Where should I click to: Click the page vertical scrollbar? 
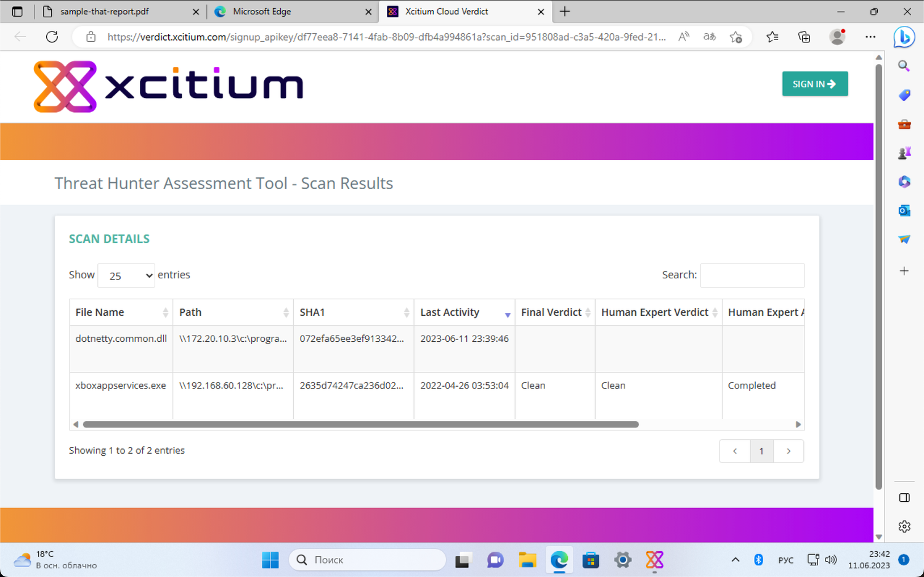coord(879,277)
